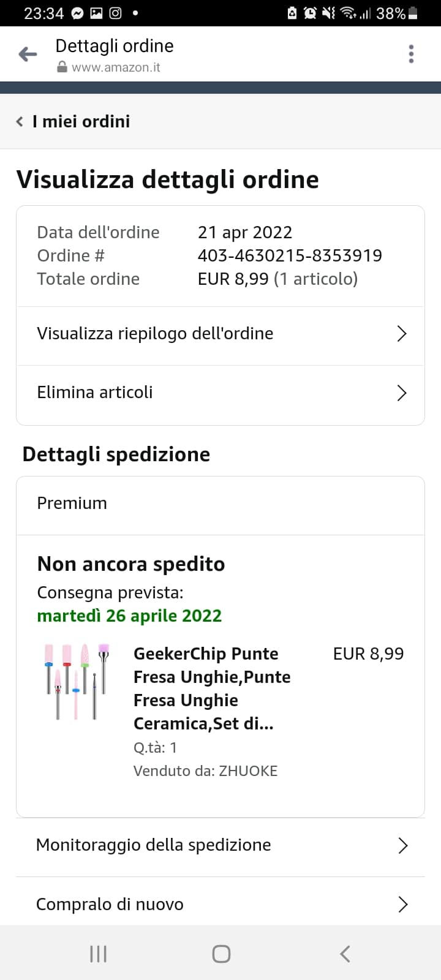Tap the nail drill bits product thumbnail
This screenshot has height=980, width=441.
tap(77, 681)
